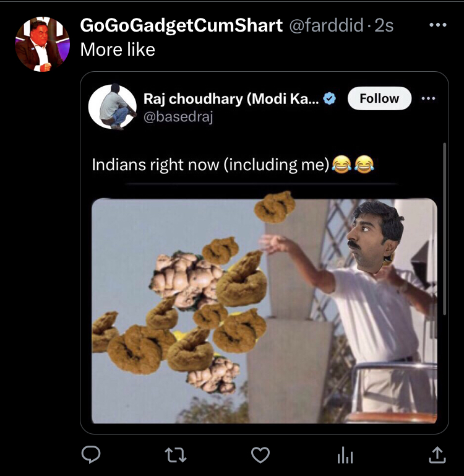Click vertical scrollbar in quoted tweet
The width and height of the screenshot is (464, 476).
point(445,229)
